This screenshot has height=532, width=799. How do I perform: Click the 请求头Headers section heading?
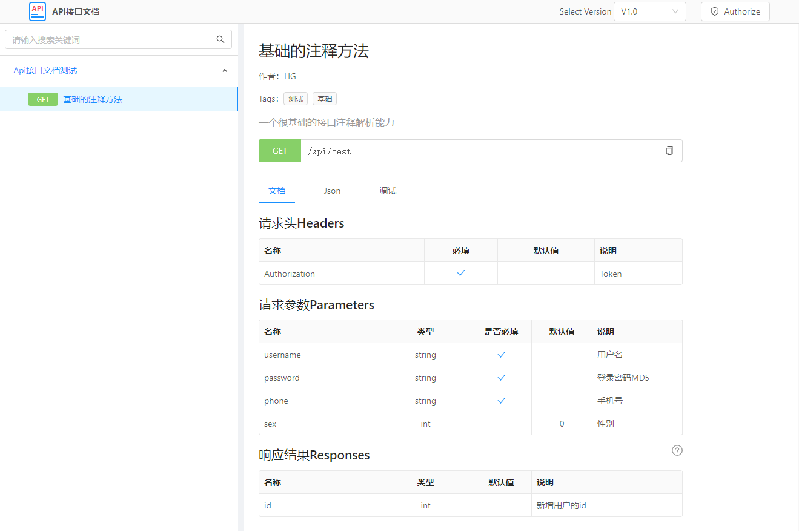tap(302, 223)
